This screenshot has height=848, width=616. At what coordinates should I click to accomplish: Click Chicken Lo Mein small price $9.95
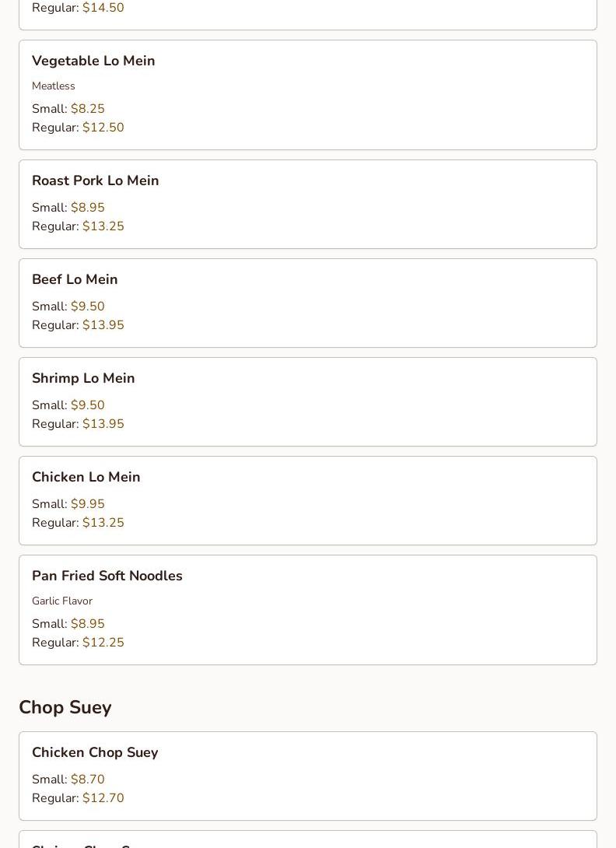tap(88, 504)
